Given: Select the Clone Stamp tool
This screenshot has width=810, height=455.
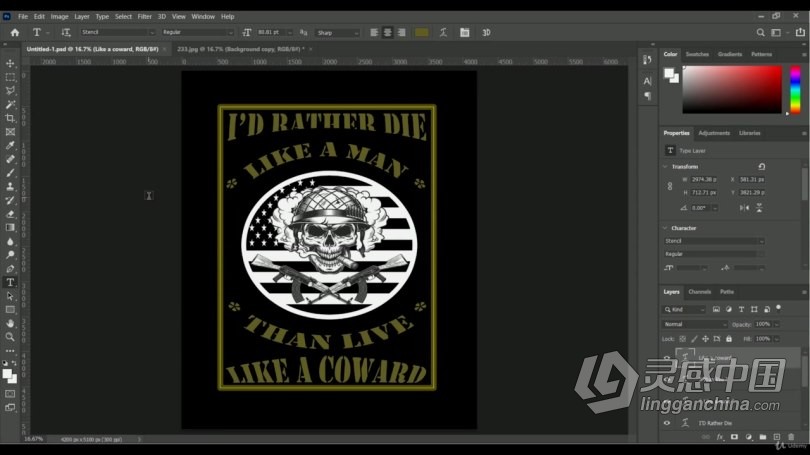Looking at the screenshot, I should (x=10, y=187).
